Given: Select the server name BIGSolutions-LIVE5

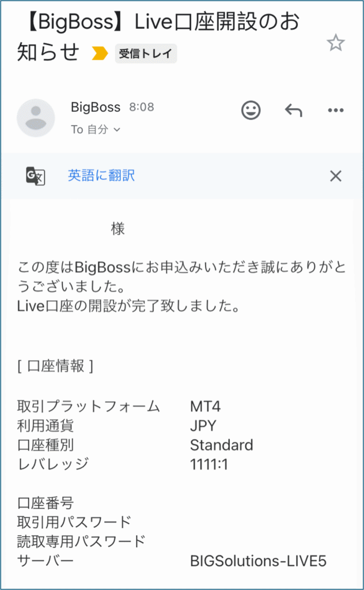Looking at the screenshot, I should [x=259, y=561].
